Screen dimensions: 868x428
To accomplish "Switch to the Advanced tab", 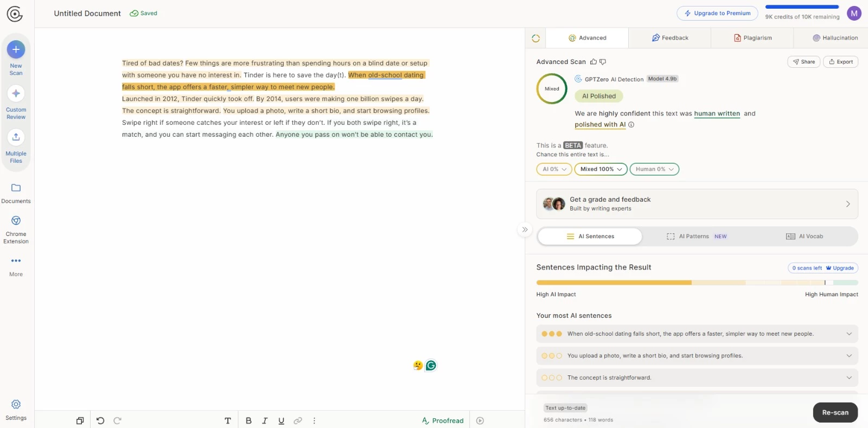I will pyautogui.click(x=587, y=38).
